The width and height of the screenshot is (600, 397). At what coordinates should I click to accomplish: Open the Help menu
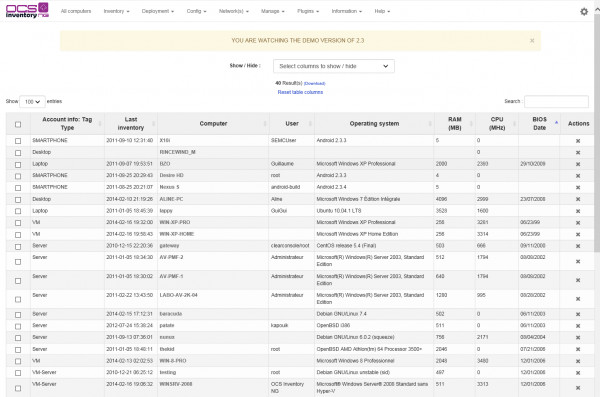point(382,11)
